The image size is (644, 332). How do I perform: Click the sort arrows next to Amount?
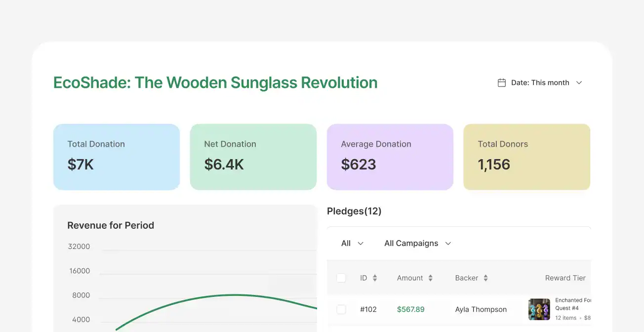pos(430,278)
